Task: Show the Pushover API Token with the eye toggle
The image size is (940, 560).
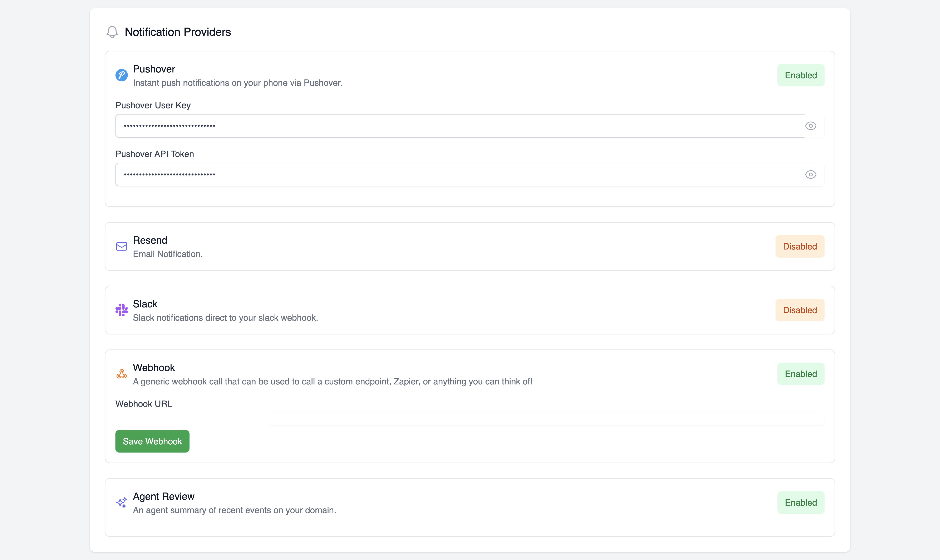Action: click(811, 174)
